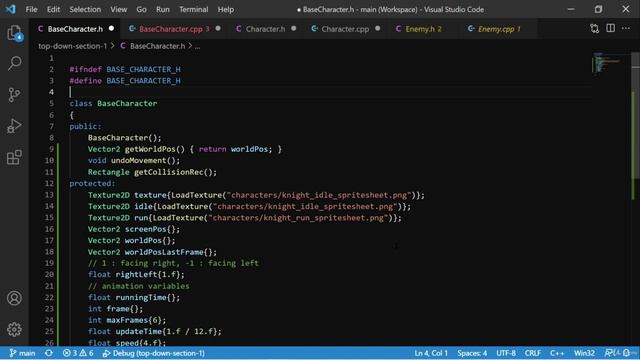
Task: Open the Run menu
Action: [162, 9]
